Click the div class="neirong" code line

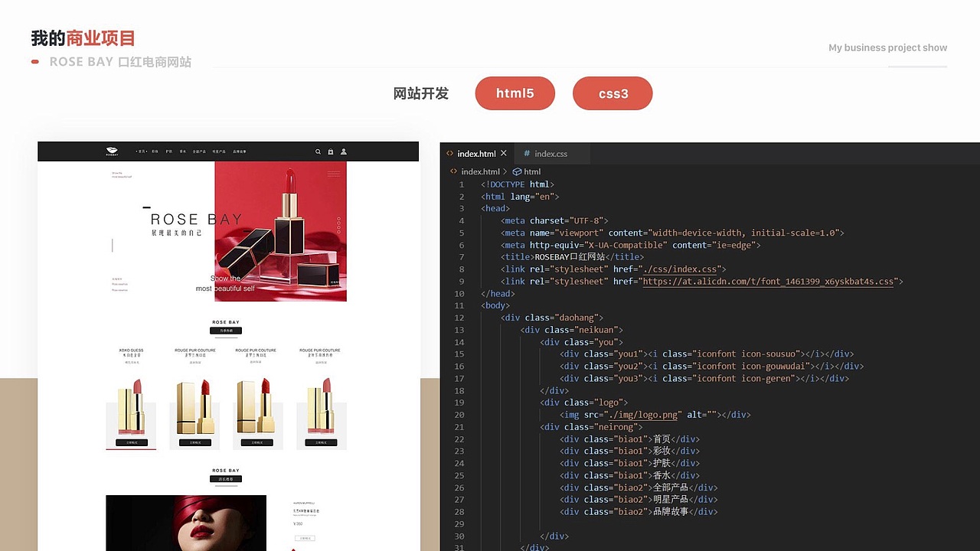click(x=591, y=427)
